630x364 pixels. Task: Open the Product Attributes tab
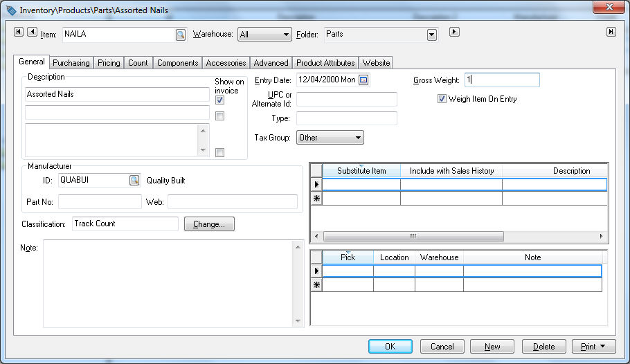pos(325,63)
